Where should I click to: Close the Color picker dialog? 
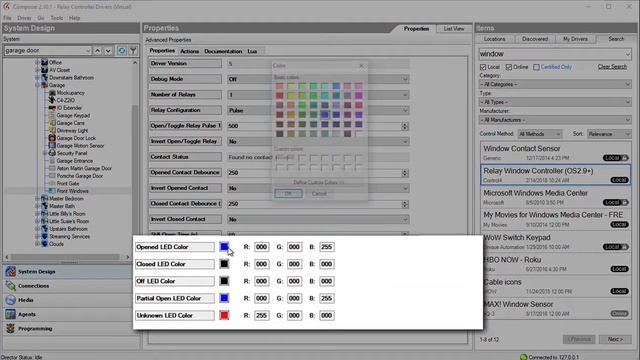pos(361,65)
